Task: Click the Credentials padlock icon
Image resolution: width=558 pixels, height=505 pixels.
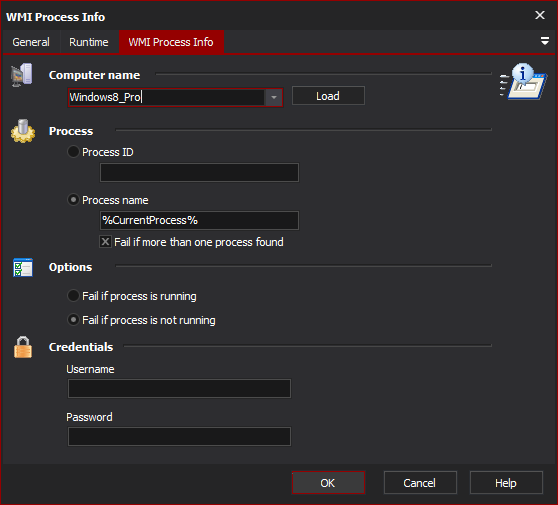Action: click(23, 347)
